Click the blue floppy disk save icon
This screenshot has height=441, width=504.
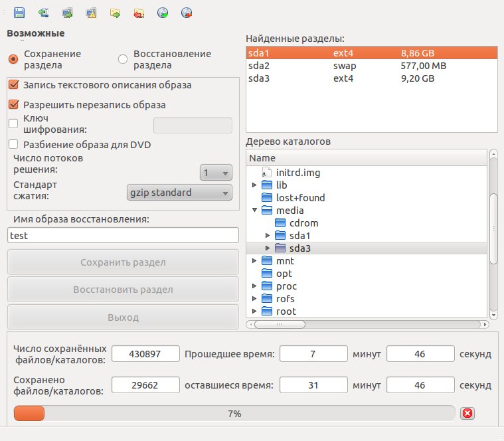click(19, 13)
